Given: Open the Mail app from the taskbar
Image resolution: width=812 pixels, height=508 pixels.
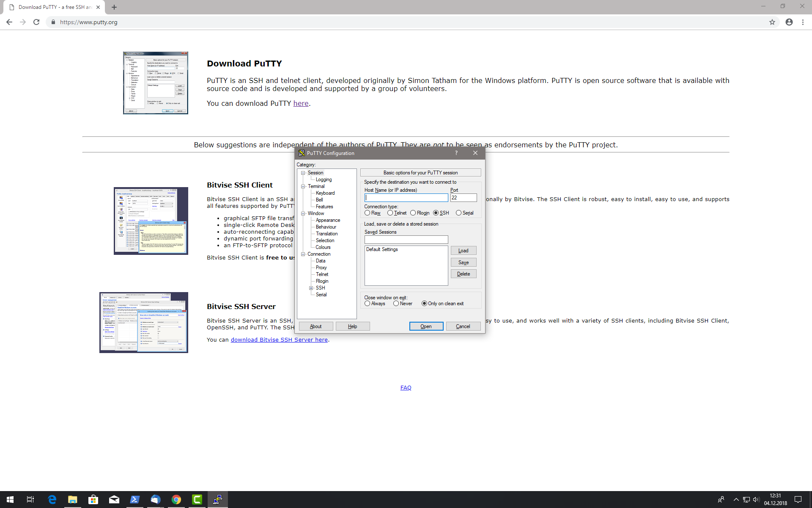Looking at the screenshot, I should point(114,500).
